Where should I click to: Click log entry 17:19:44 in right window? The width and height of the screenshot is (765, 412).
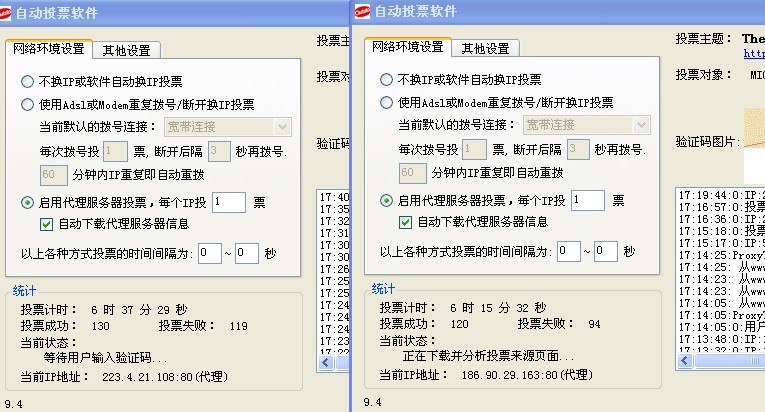click(x=722, y=195)
